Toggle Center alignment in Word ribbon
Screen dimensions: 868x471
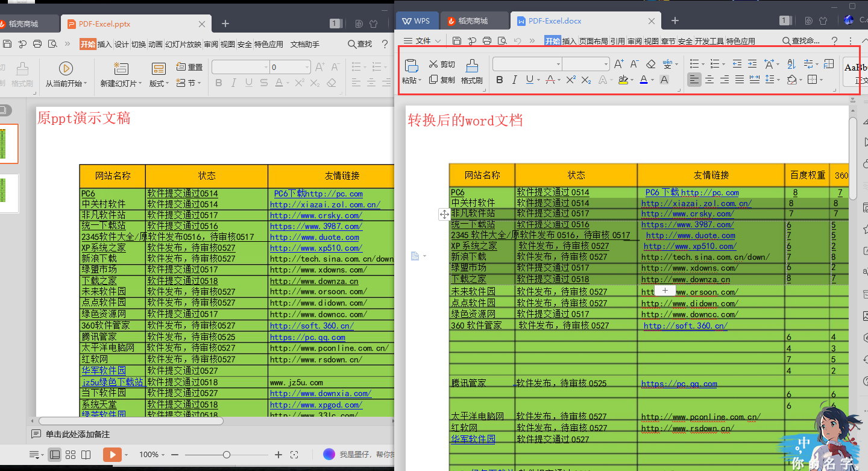[x=709, y=80]
